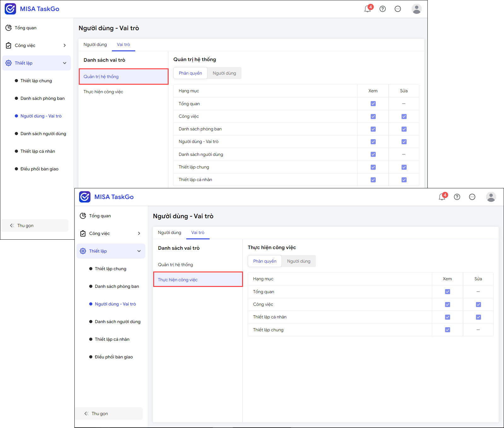The image size is (504, 428).
Task: Open Điều phối bàn giao in Thực hiện công việc window
Action: click(x=113, y=357)
